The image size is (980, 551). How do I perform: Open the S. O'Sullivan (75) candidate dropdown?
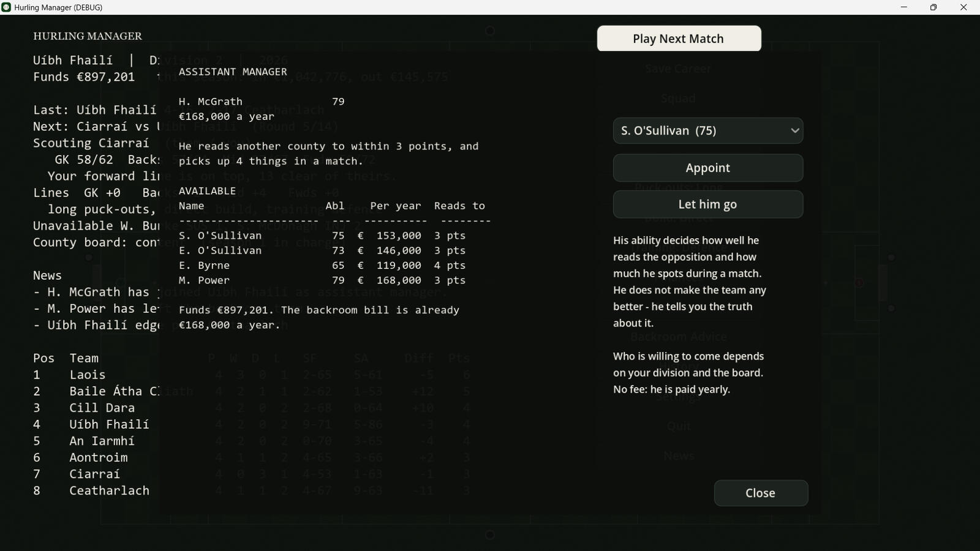[x=708, y=130]
